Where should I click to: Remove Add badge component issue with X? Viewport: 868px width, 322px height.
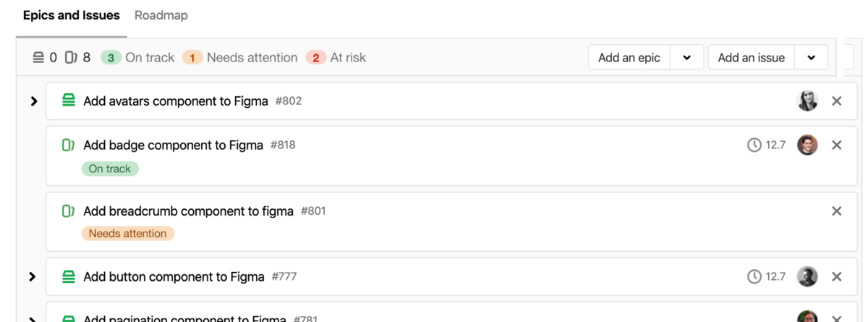(x=837, y=145)
